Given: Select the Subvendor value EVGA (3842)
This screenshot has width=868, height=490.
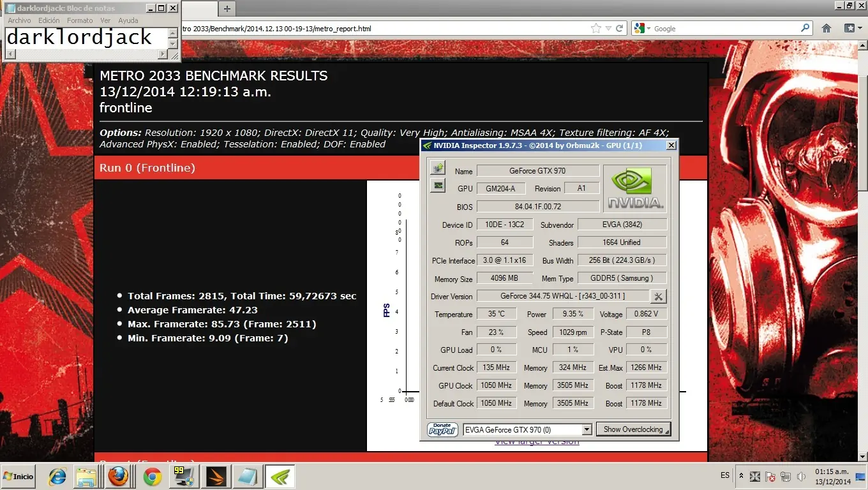Looking at the screenshot, I should coord(622,224).
